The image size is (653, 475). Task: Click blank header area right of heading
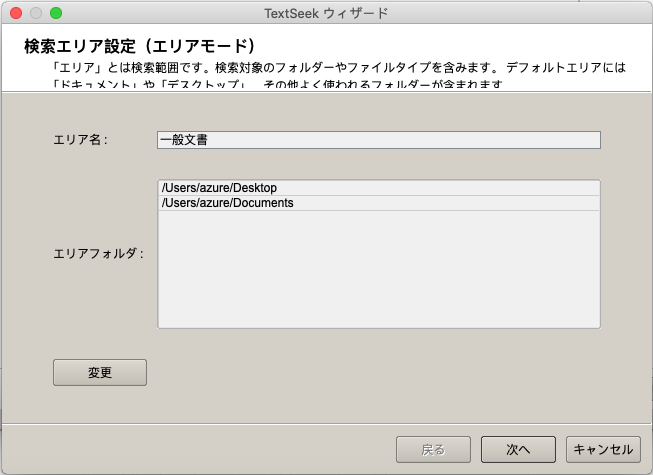[450, 46]
